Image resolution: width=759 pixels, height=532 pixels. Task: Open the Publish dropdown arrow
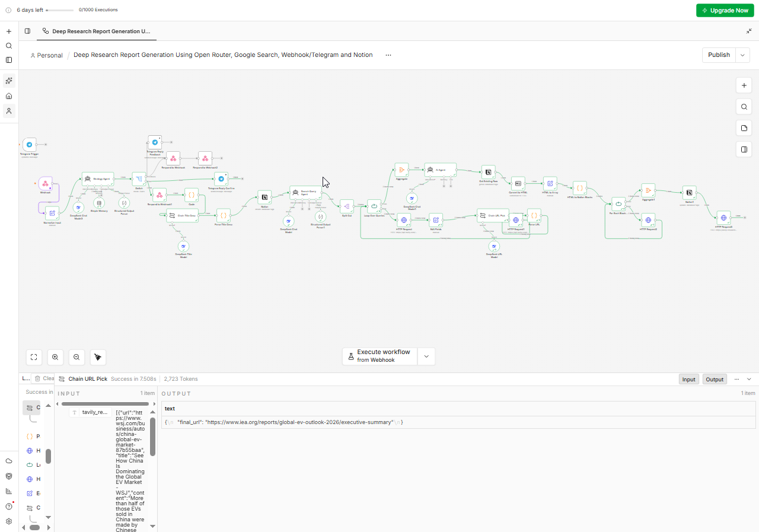point(742,55)
